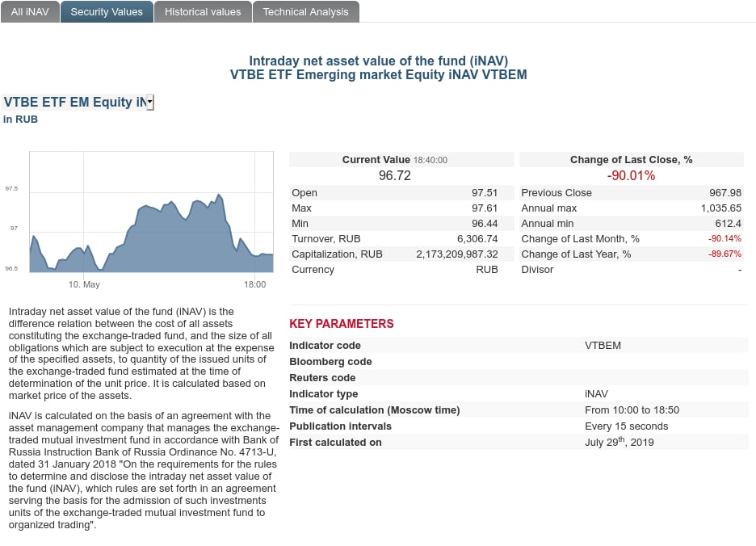
Task: Click the 18:40:00 timestamp
Action: coord(430,160)
